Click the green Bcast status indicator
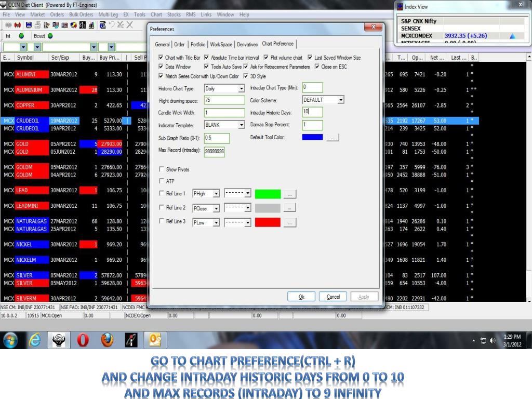 pyautogui.click(x=50, y=36)
